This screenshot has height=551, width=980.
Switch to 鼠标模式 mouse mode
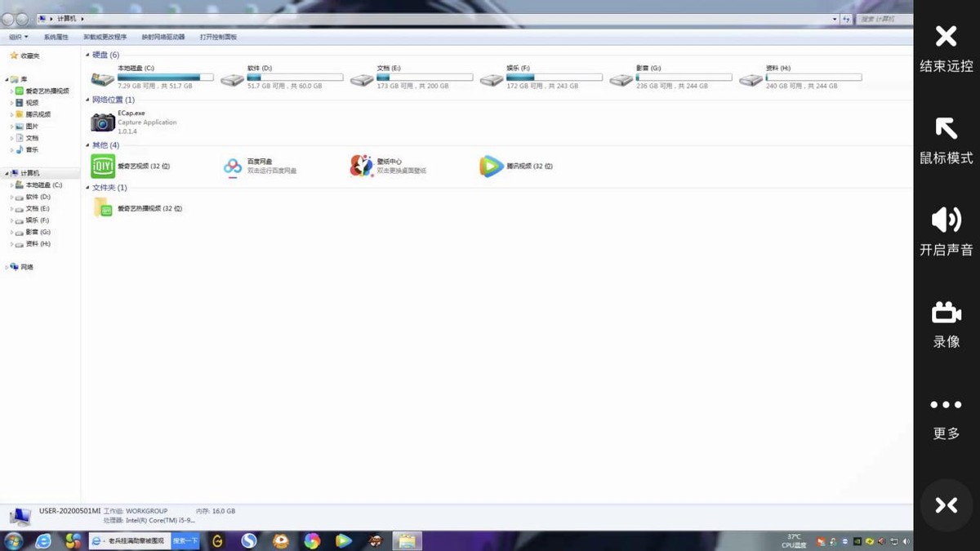(946, 139)
